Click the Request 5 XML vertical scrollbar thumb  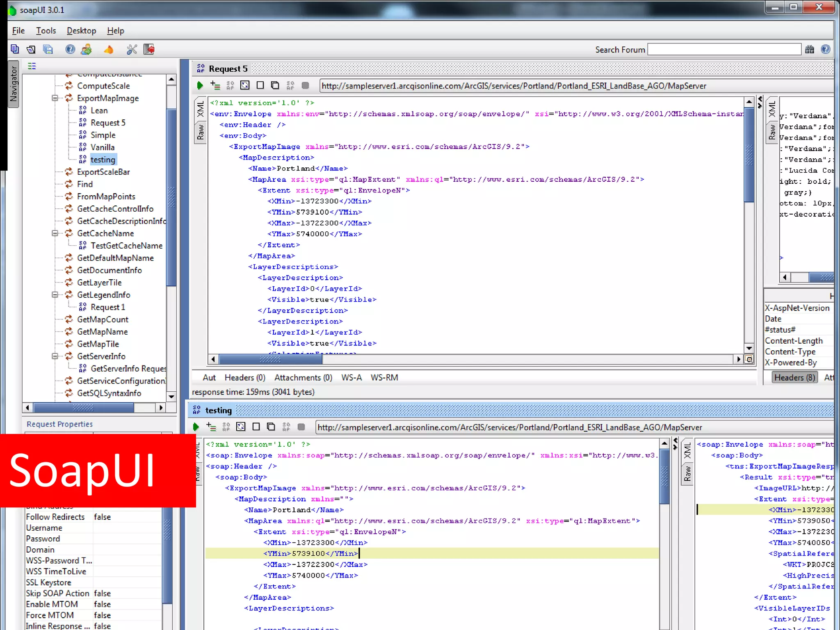(749, 155)
